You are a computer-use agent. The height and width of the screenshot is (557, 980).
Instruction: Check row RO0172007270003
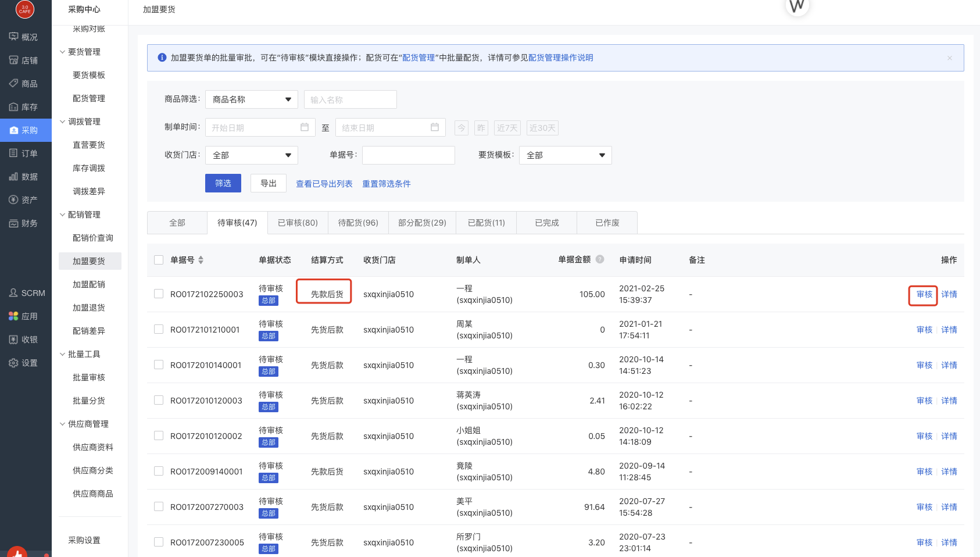pos(159,506)
